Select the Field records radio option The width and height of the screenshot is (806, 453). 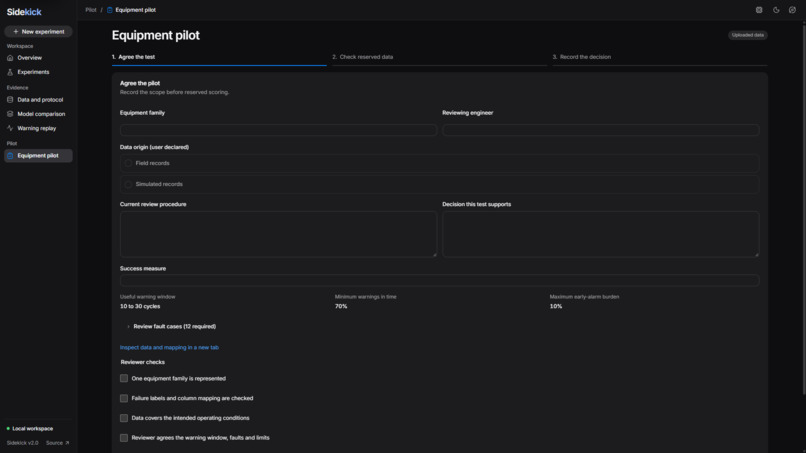coord(128,164)
